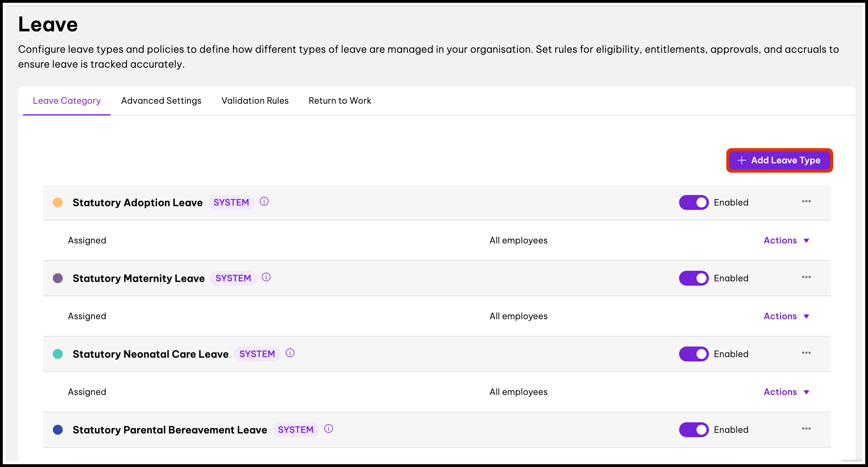Viewport: 868px width, 467px height.
Task: Click Assigned label under Statutory Neonatal Care Leave
Action: click(87, 392)
